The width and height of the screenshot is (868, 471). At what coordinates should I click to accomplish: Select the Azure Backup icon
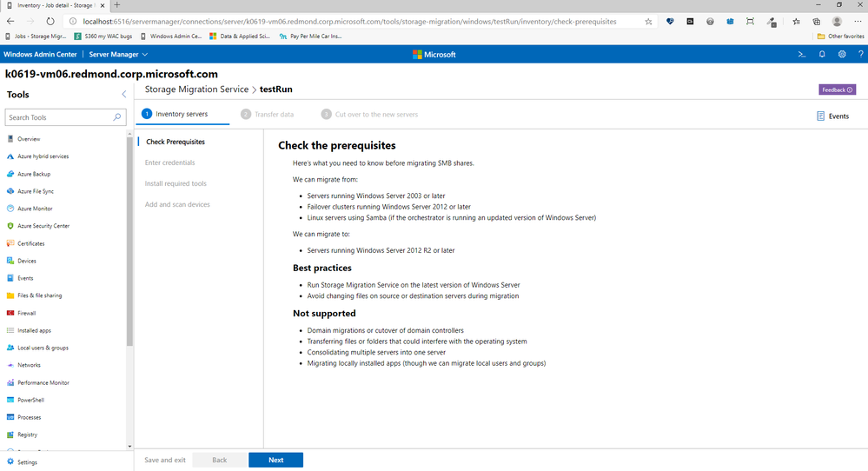pyautogui.click(x=10, y=174)
